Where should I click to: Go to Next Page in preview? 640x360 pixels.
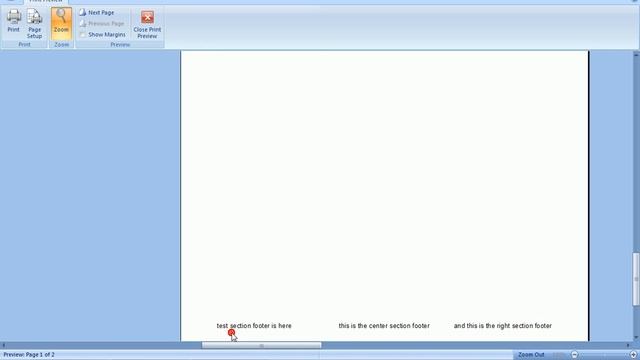click(x=97, y=13)
